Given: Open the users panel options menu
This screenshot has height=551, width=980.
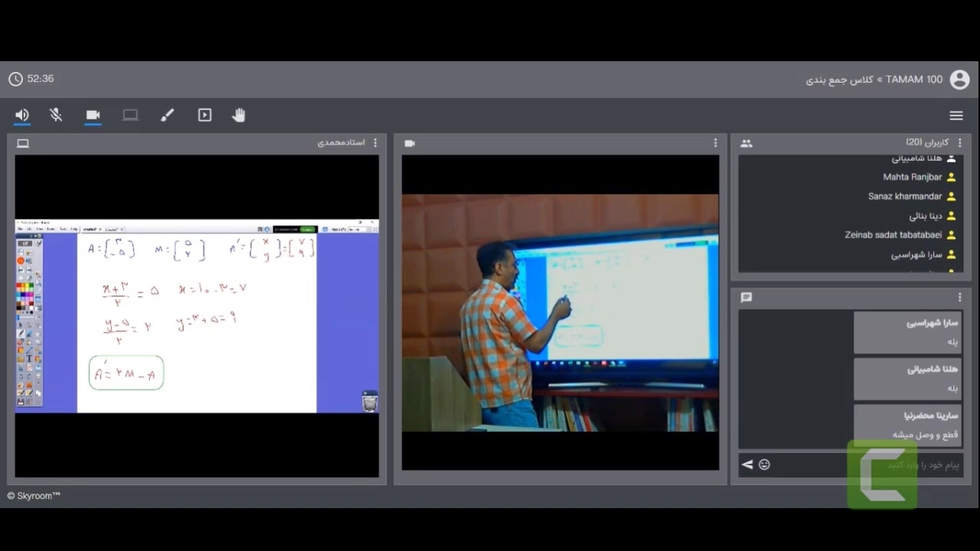Looking at the screenshot, I should pos(959,143).
